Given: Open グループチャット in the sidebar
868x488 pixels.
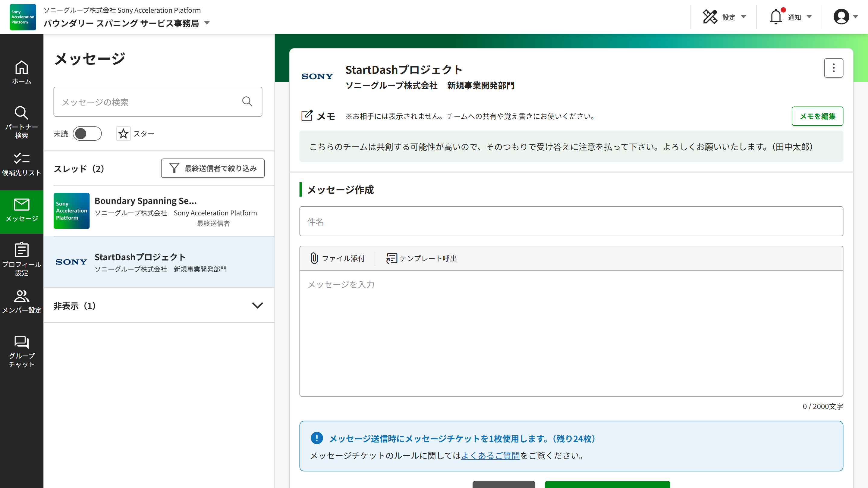Looking at the screenshot, I should [22, 351].
